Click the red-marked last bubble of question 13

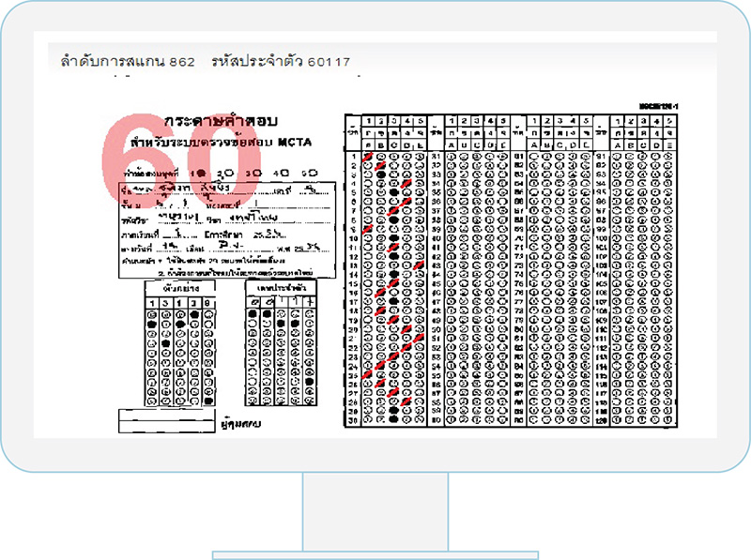419,265
